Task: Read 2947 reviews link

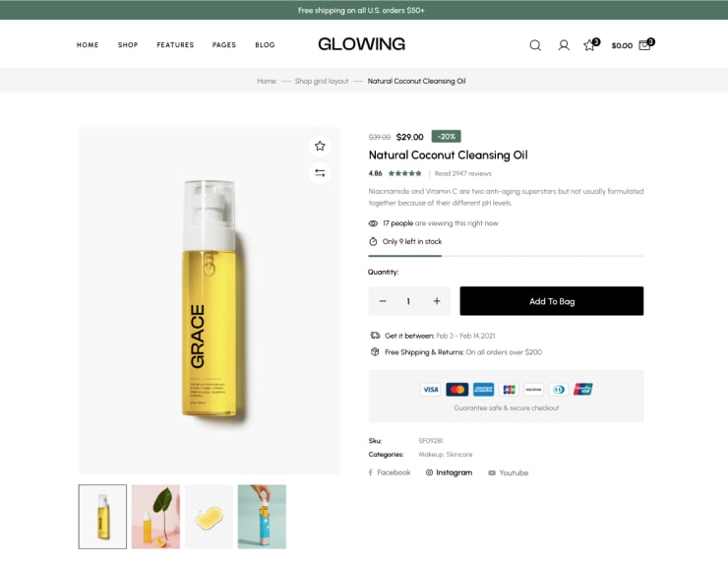Action: [x=462, y=173]
